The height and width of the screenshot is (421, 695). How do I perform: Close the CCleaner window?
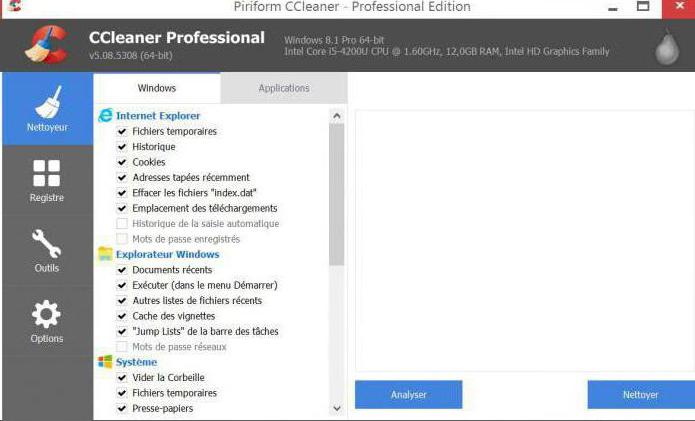point(679,7)
